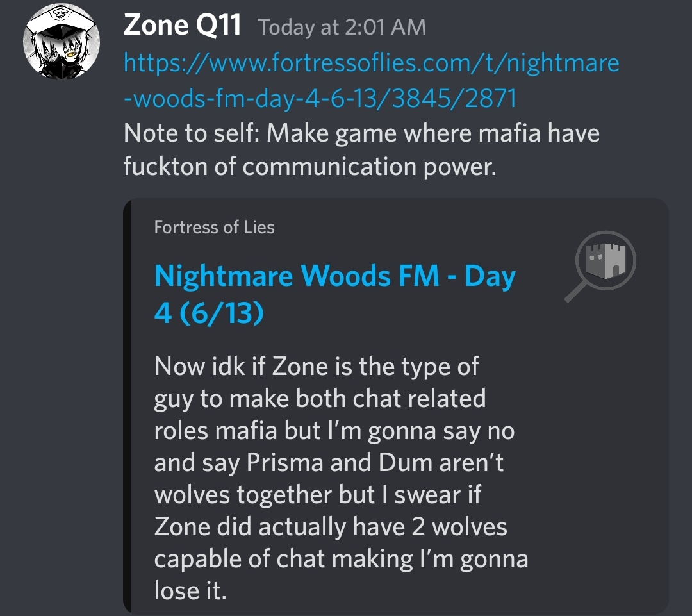Viewport: 692px width, 616px height.
Task: Click the 'lose it.' ending text
Action: pyautogui.click(x=190, y=591)
